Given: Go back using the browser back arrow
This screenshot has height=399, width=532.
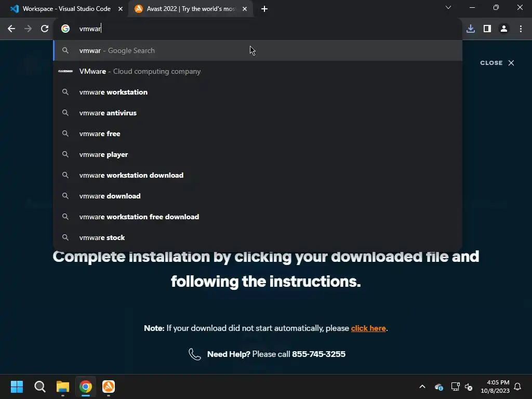Looking at the screenshot, I should coord(11,29).
